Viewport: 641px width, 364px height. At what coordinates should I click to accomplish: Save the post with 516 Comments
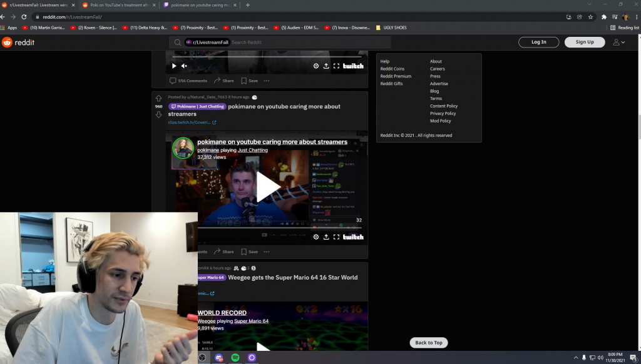tap(249, 81)
